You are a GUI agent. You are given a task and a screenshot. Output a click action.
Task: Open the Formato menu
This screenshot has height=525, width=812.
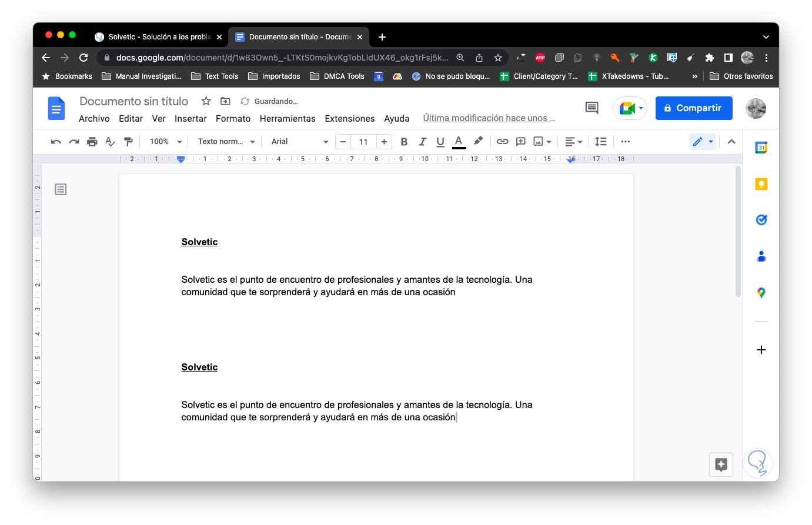pos(233,119)
